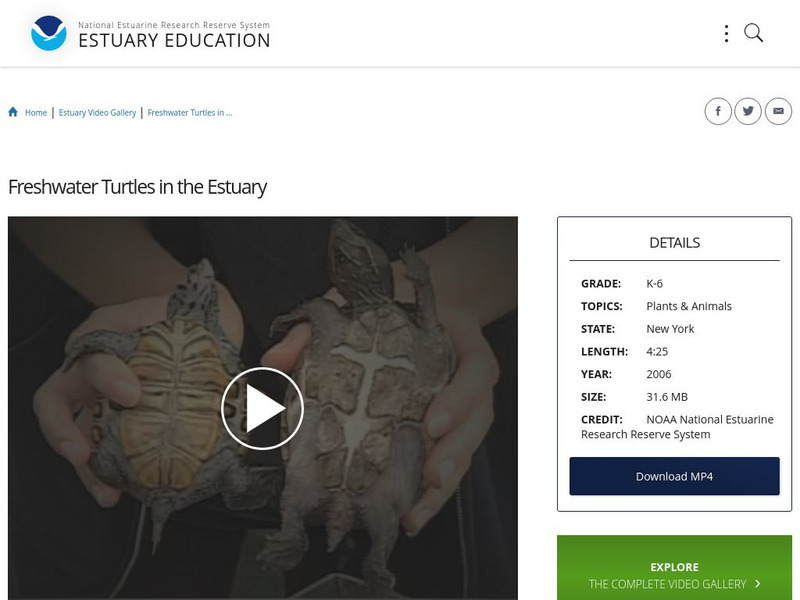The height and width of the screenshot is (600, 800).
Task: Open the Freshwater Turtles breadcrumb entry
Action: (x=192, y=113)
